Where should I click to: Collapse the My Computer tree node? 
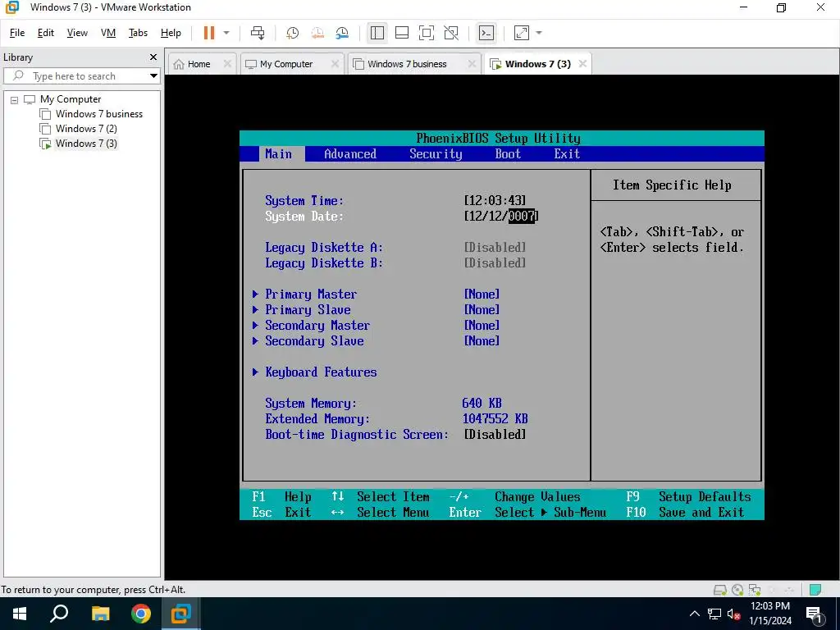(15, 99)
